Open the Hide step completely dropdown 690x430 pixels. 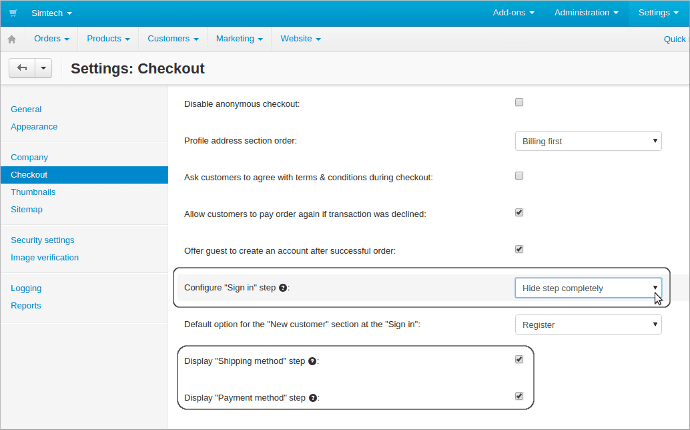(588, 288)
